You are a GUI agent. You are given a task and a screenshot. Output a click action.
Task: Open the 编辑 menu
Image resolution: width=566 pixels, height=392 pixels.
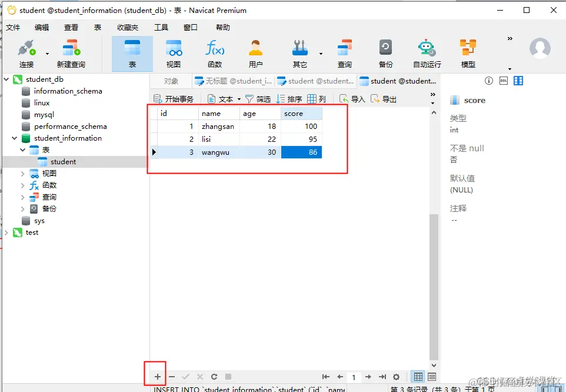[x=42, y=28]
